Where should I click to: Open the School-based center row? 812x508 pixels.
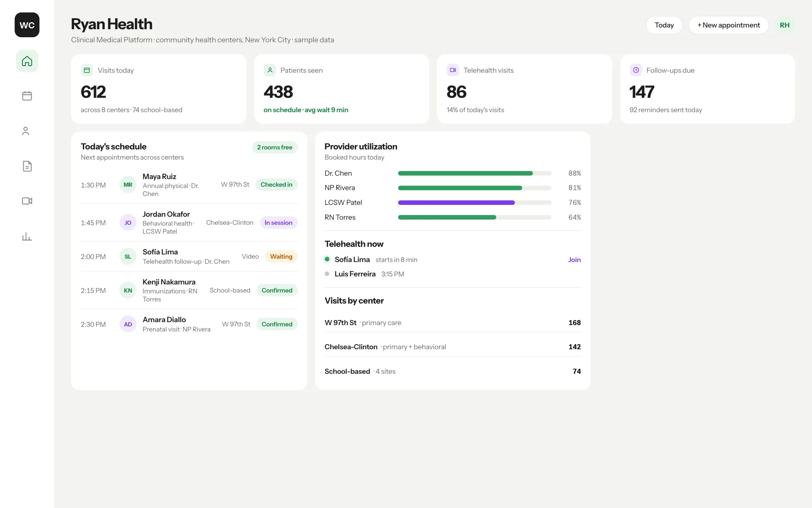[x=453, y=371]
